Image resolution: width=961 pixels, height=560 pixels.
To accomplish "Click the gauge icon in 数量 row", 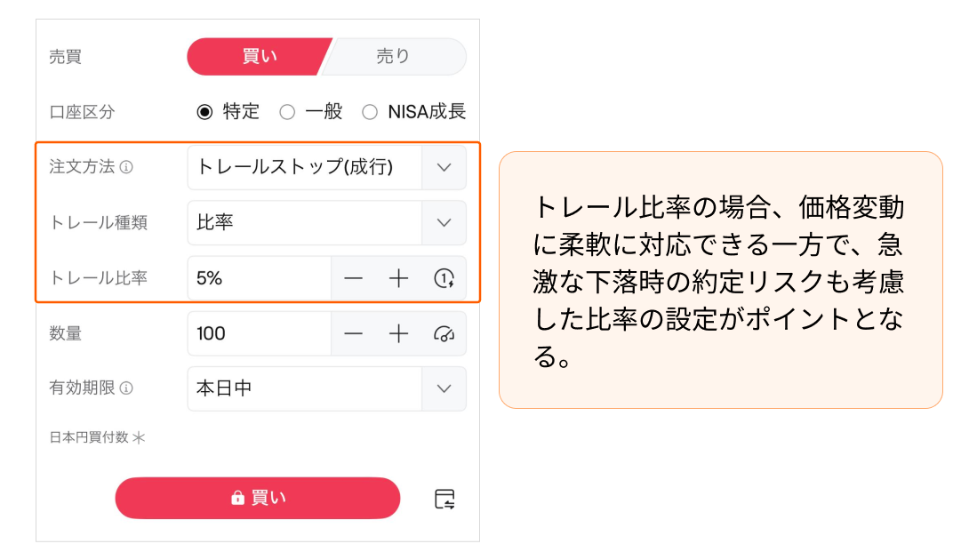I will click(x=444, y=333).
